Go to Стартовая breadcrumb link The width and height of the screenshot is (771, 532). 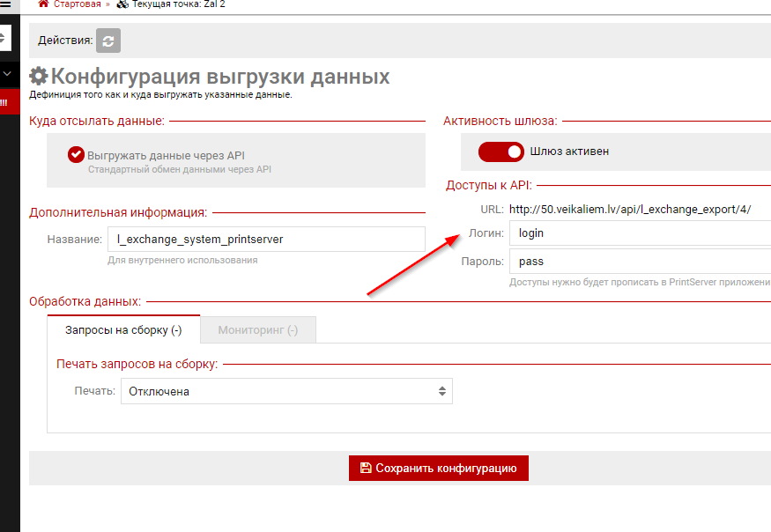pyautogui.click(x=77, y=4)
